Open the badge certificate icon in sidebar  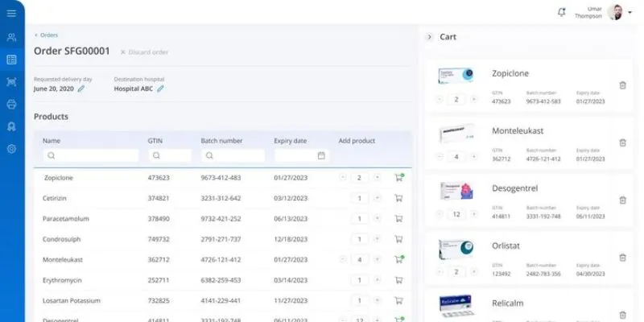click(11, 126)
